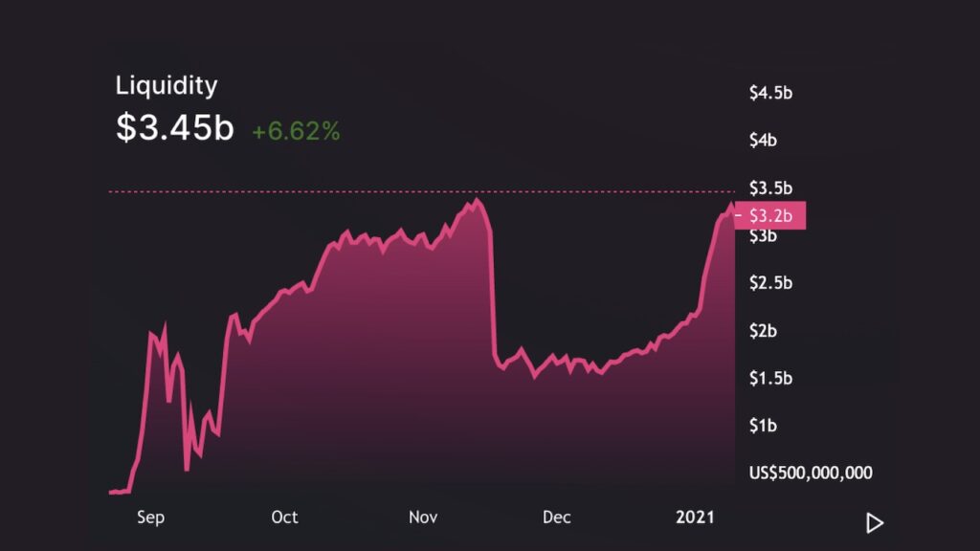Select the Nov label on time axis
Image resolution: width=980 pixels, height=551 pixels.
tap(423, 518)
